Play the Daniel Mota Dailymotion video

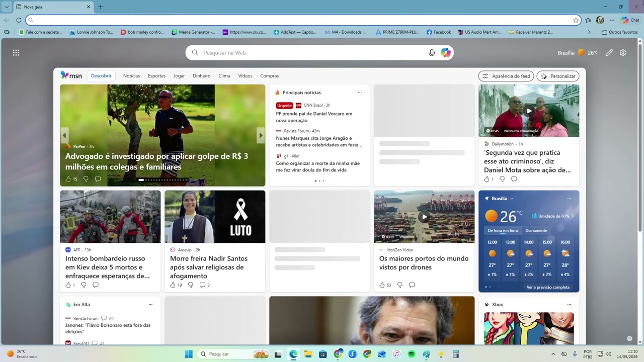tap(529, 111)
